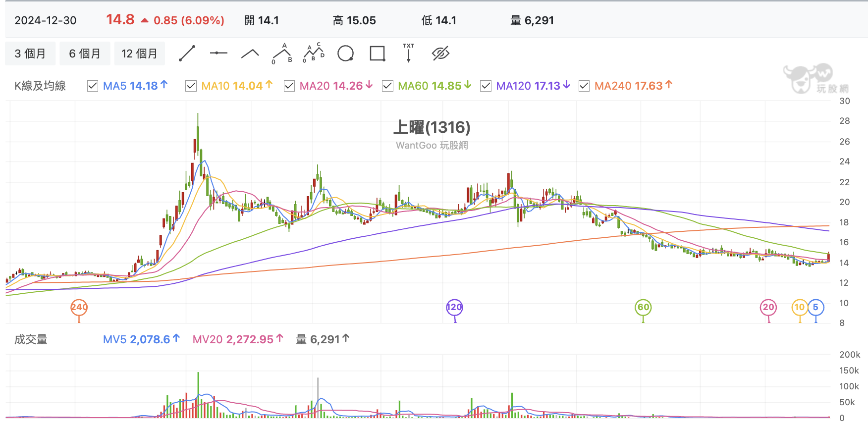This screenshot has height=426, width=868.
Task: Click the change value 0.85 (6.09%)
Action: [x=189, y=21]
